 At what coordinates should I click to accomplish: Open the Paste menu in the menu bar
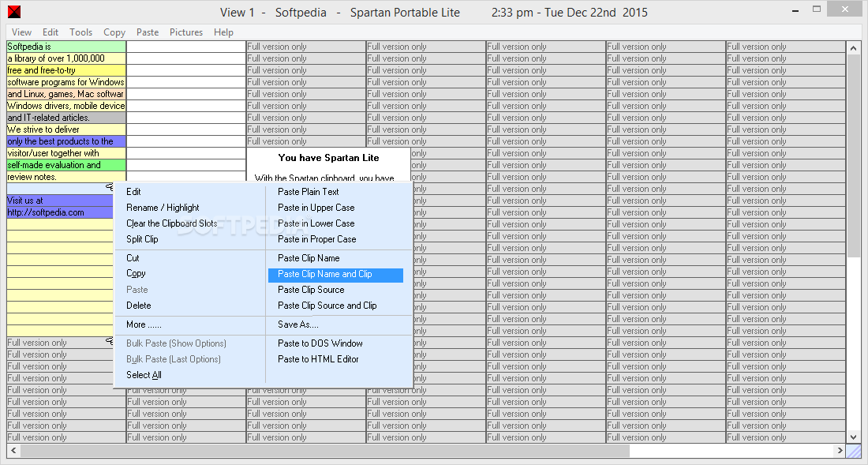tap(148, 32)
